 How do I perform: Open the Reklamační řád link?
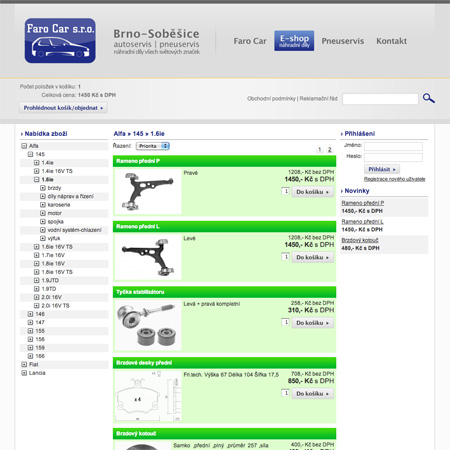(318, 99)
